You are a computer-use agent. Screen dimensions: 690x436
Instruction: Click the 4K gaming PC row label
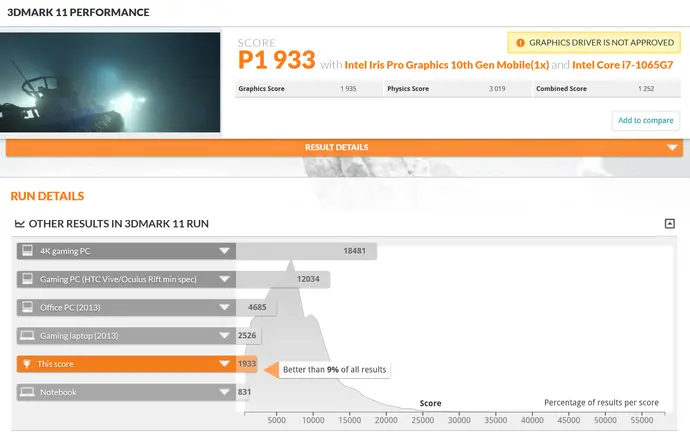65,251
